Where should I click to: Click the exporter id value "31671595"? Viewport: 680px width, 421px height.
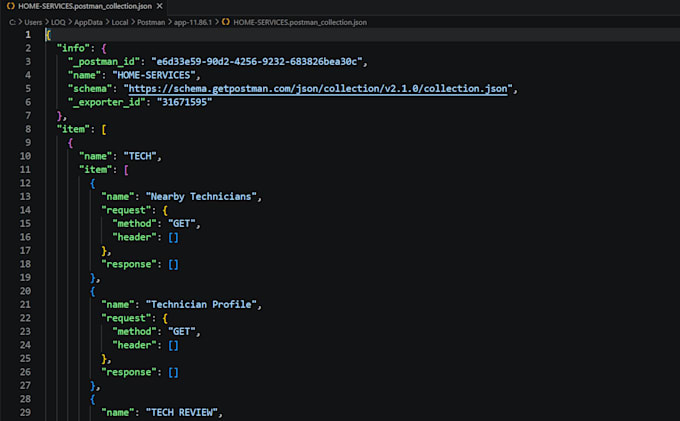(x=184, y=102)
